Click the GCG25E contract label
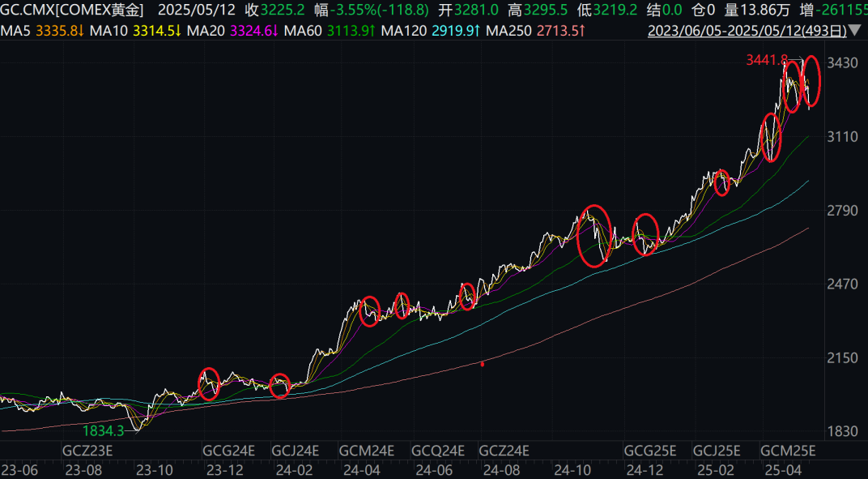Viewport: 868px width, 479px height. [650, 450]
